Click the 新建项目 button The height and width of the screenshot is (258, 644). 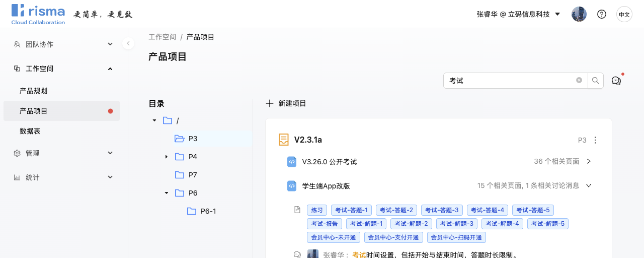(x=286, y=103)
